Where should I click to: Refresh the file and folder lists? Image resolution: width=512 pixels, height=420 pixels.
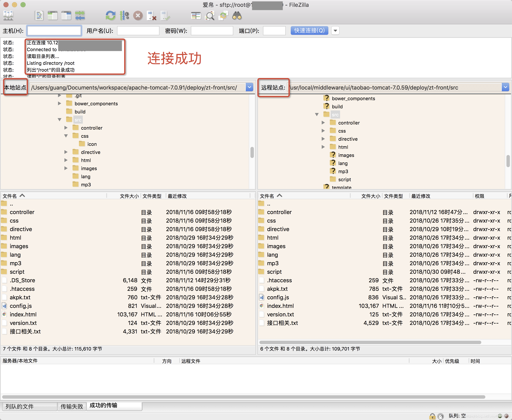pos(111,16)
